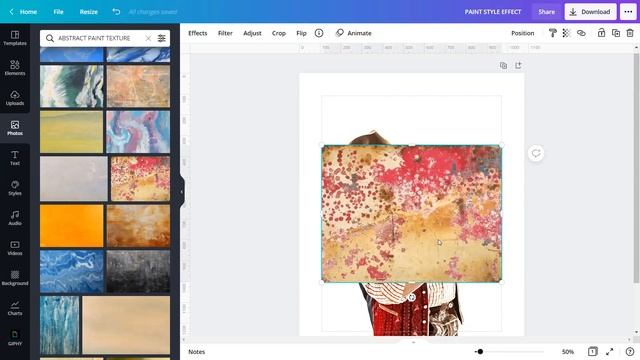This screenshot has width=640, height=360.
Task: Open the page grid view icon
Action: [x=592, y=351]
